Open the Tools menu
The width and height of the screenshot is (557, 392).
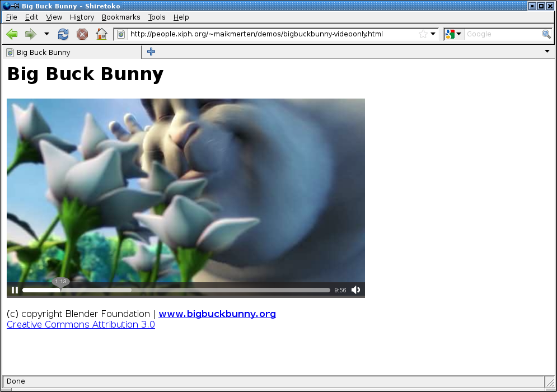[157, 17]
